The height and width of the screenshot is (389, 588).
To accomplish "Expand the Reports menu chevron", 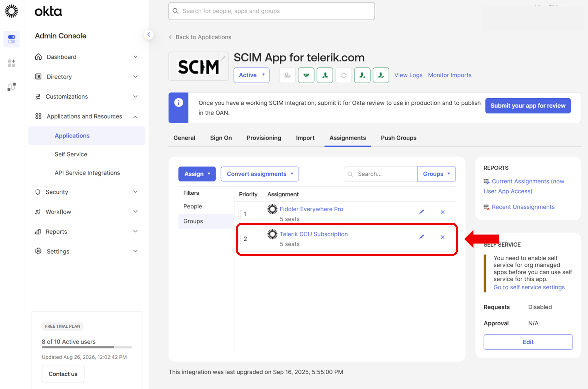I will click(x=135, y=231).
